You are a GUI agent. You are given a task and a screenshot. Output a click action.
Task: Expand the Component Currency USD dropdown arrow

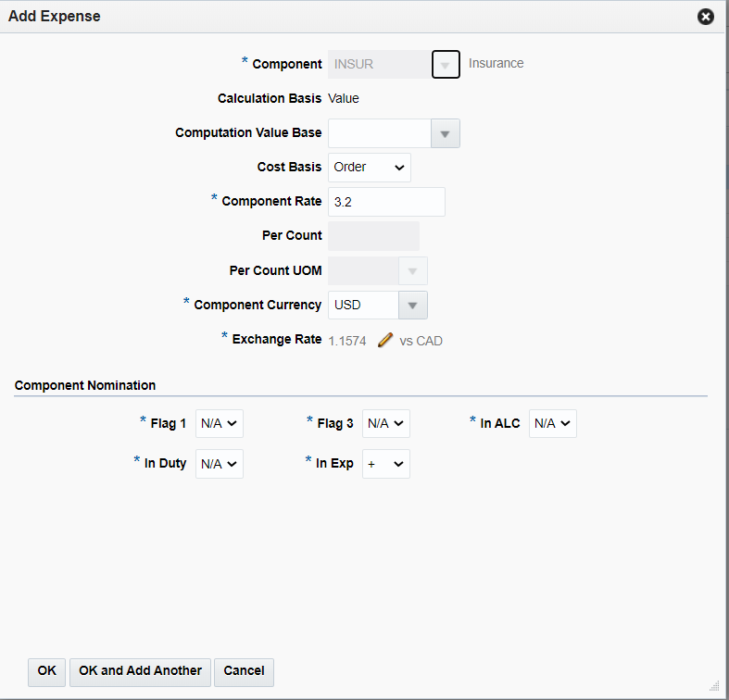(x=412, y=306)
